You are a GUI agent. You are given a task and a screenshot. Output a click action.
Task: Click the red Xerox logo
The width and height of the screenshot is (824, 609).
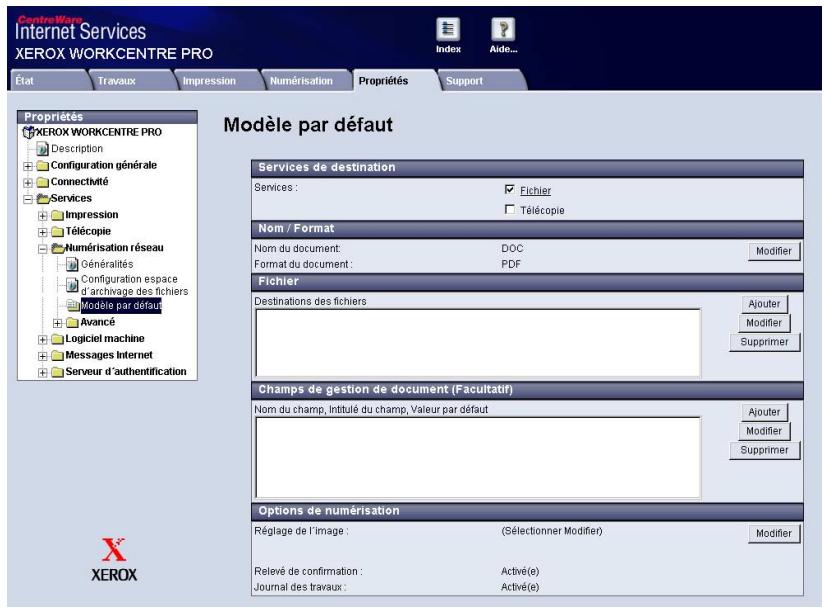pyautogui.click(x=114, y=549)
